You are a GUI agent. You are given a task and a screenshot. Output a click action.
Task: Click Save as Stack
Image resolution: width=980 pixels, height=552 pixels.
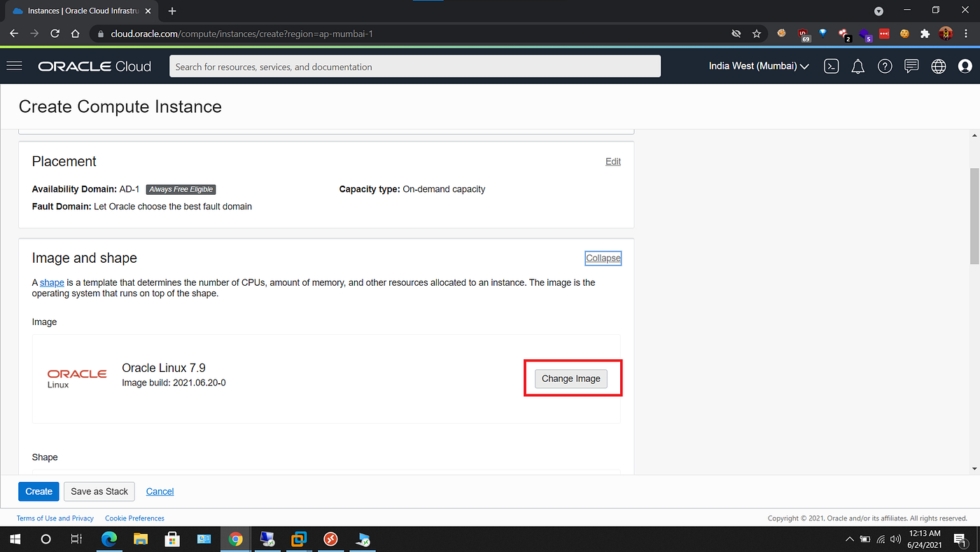[x=99, y=491]
